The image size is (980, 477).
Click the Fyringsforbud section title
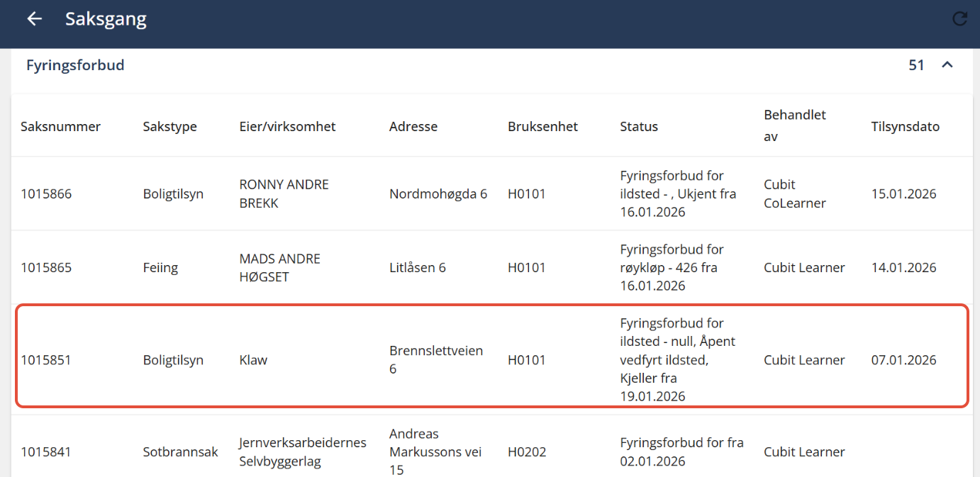click(75, 65)
